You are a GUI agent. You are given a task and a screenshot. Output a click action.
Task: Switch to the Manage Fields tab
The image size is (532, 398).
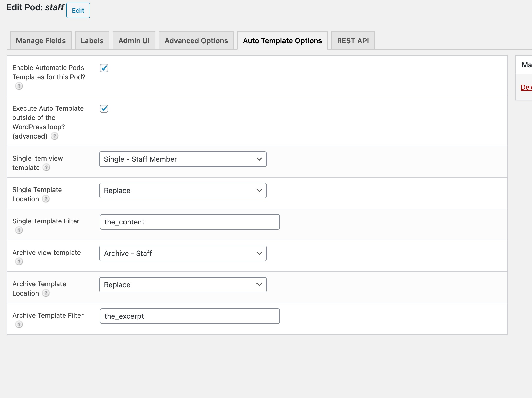pos(40,40)
